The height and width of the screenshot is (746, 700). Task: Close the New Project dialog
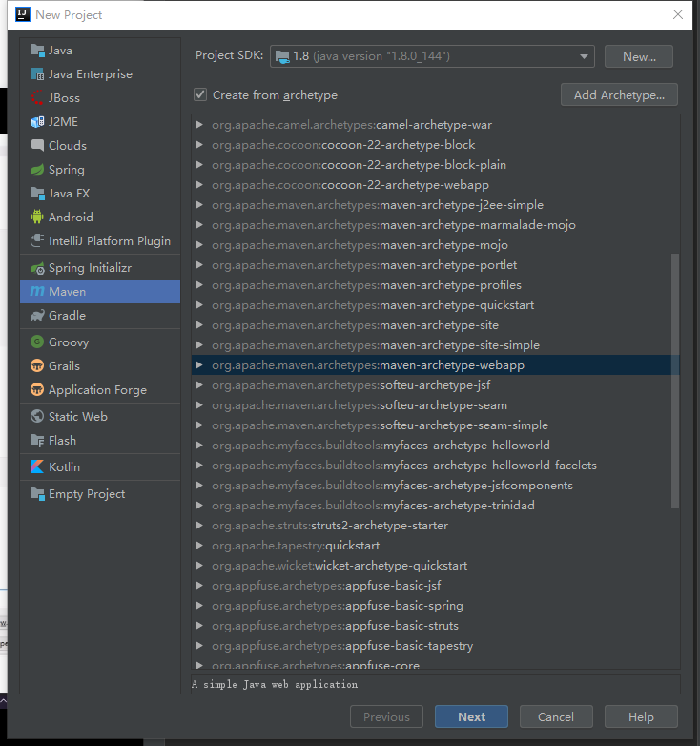(678, 14)
